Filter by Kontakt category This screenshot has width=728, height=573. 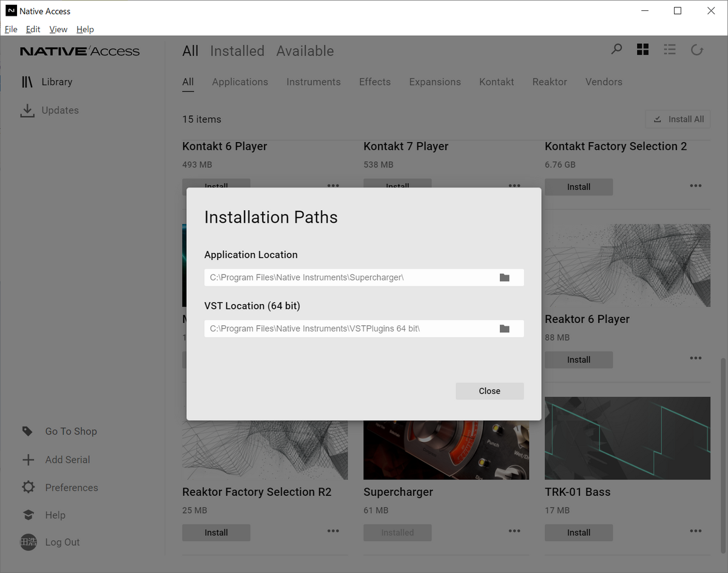click(x=496, y=82)
